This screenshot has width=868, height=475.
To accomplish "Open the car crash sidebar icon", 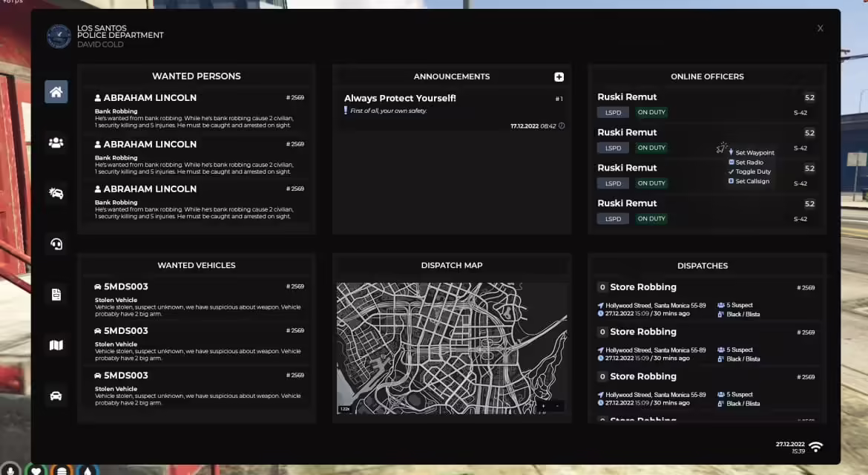I will pos(56,193).
